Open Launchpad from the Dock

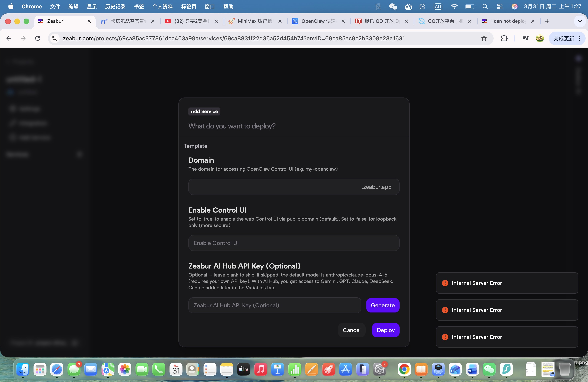click(40, 369)
